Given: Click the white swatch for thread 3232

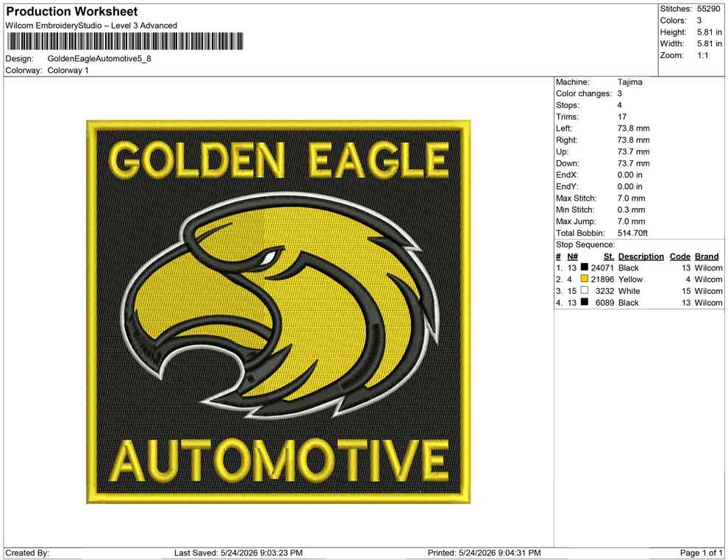Looking at the screenshot, I should (585, 290).
